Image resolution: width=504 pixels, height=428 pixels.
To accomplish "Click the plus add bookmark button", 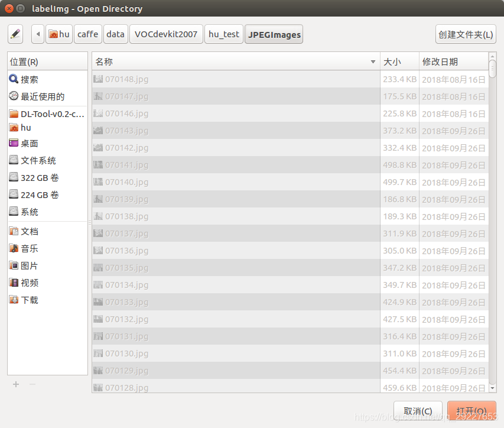I will (x=16, y=384).
